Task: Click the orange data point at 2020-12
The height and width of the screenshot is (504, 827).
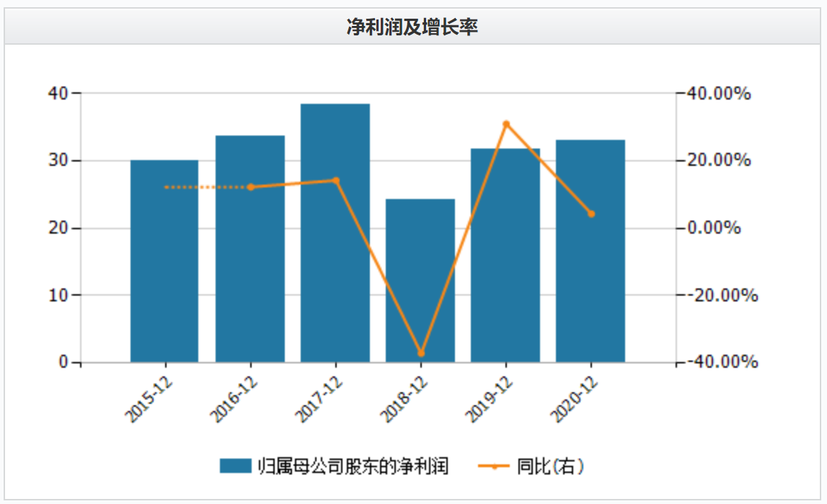Action: (x=591, y=213)
